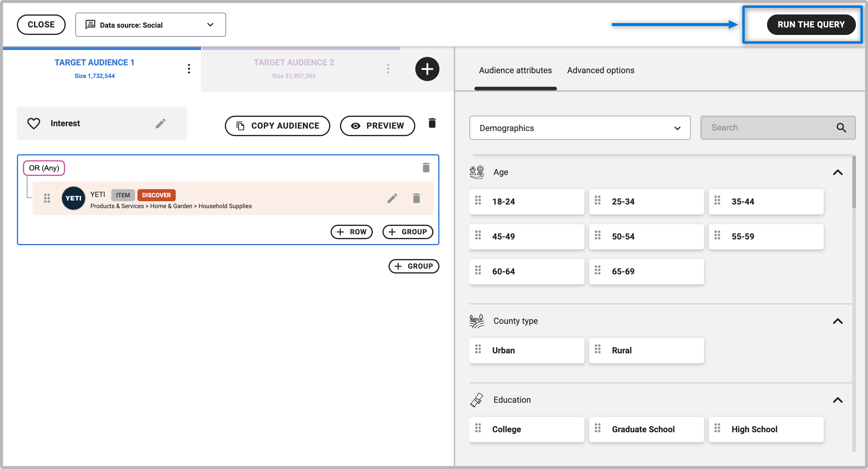Open the three-dot menu for Target Audience 1

[189, 69]
